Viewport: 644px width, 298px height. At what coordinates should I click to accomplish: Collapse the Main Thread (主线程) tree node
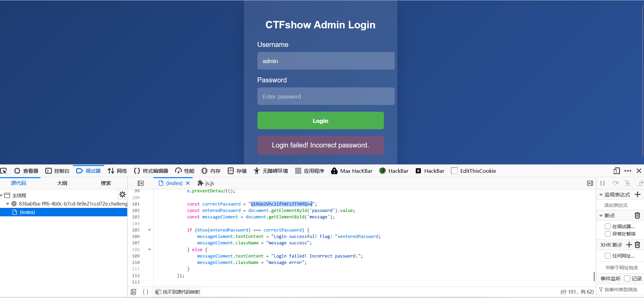tap(1, 195)
